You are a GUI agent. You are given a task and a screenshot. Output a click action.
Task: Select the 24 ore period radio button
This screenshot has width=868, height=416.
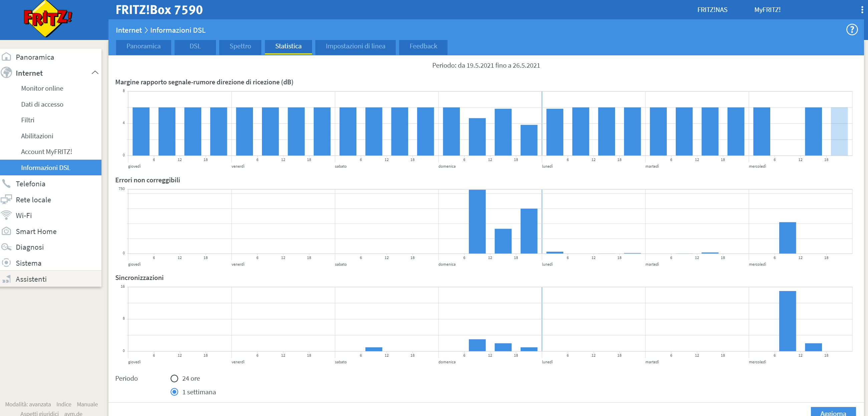tap(174, 378)
